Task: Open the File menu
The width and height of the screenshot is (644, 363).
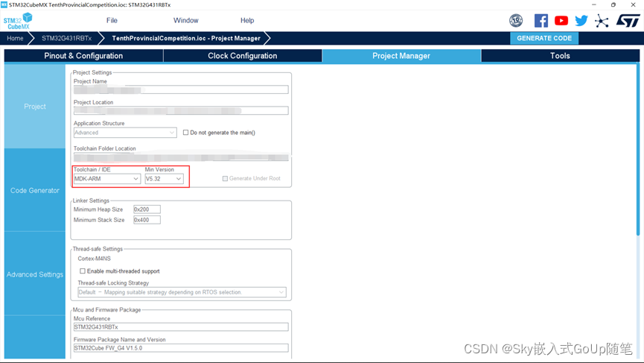Action: click(x=112, y=21)
